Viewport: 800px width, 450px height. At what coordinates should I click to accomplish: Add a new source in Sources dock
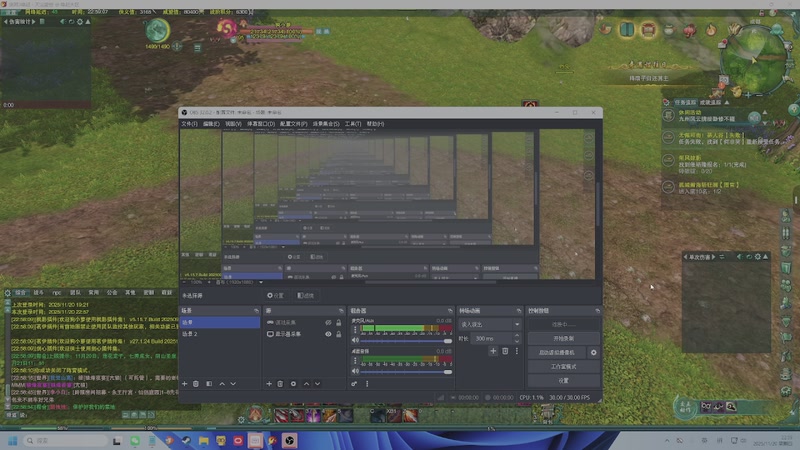269,384
